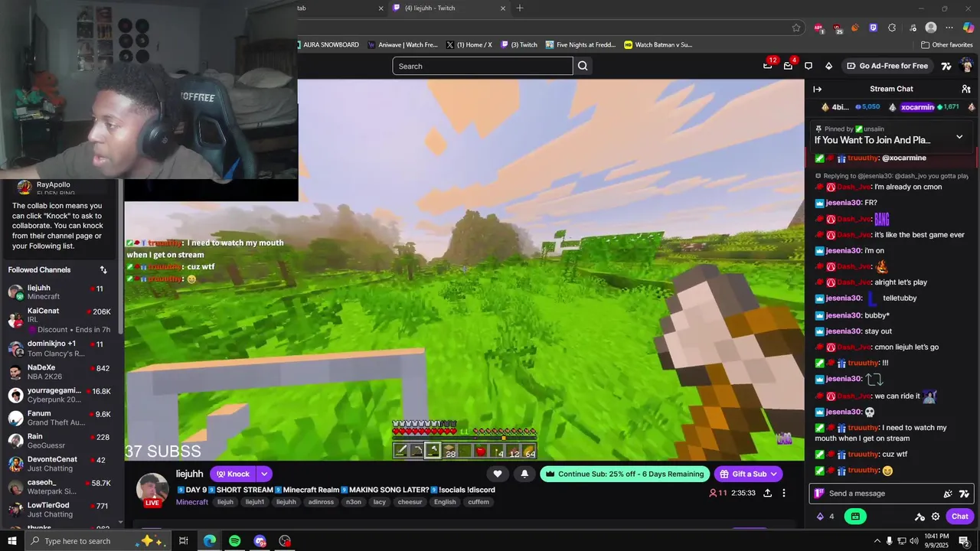Image resolution: width=980 pixels, height=551 pixels.
Task: Click the heart follow icon below stream
Action: [x=498, y=474]
